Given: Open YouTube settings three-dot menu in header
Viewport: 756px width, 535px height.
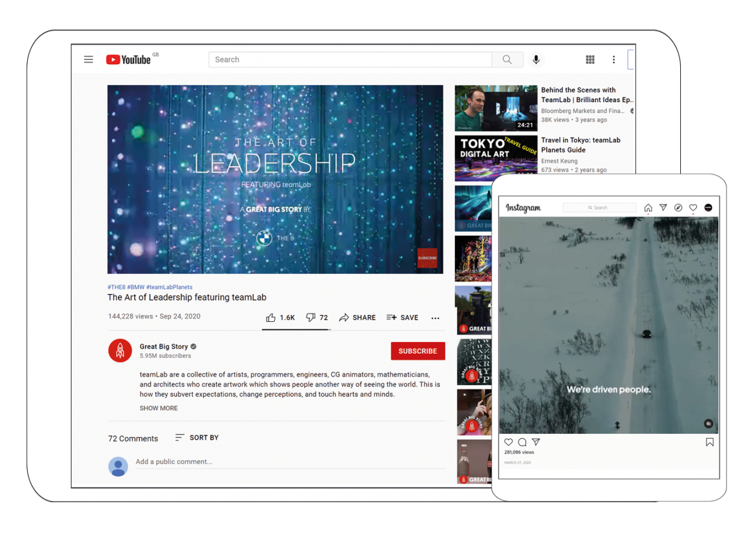Looking at the screenshot, I should (x=614, y=60).
